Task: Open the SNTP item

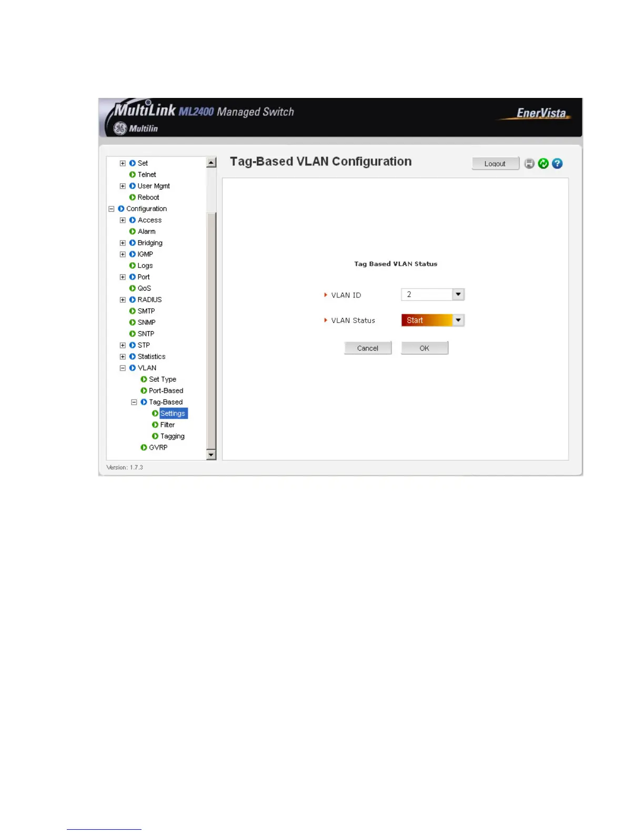Action: coord(146,334)
